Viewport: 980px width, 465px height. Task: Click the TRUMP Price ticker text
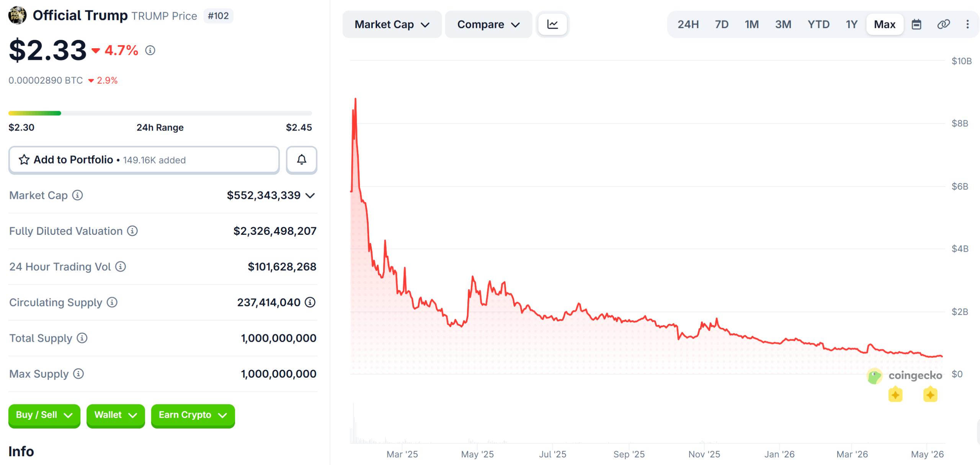[164, 16]
